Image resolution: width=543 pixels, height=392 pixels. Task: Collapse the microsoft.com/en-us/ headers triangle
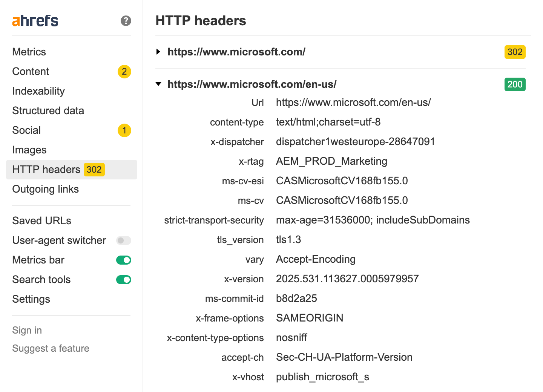[158, 84]
